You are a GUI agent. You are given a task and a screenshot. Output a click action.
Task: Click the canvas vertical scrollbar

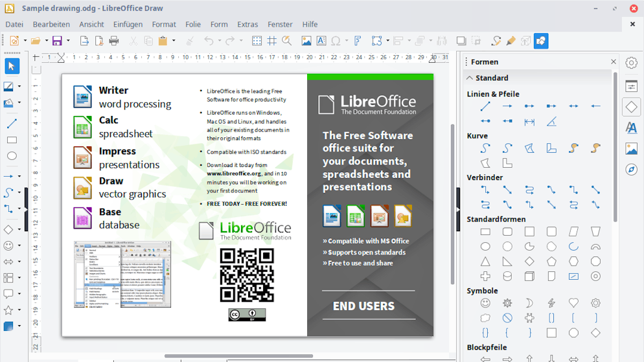(453, 204)
